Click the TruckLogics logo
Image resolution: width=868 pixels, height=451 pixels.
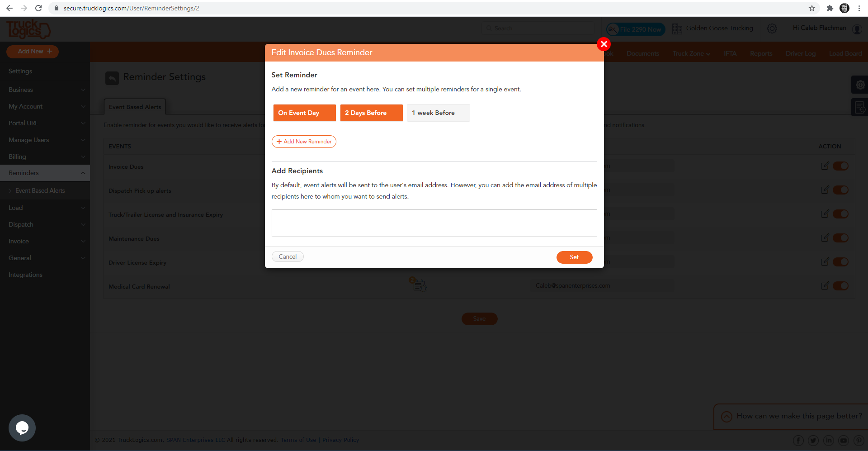[28, 29]
